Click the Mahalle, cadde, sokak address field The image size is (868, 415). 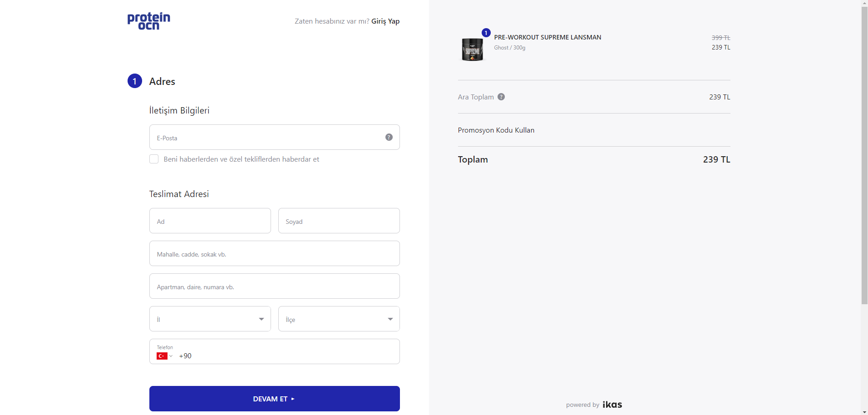pos(275,253)
